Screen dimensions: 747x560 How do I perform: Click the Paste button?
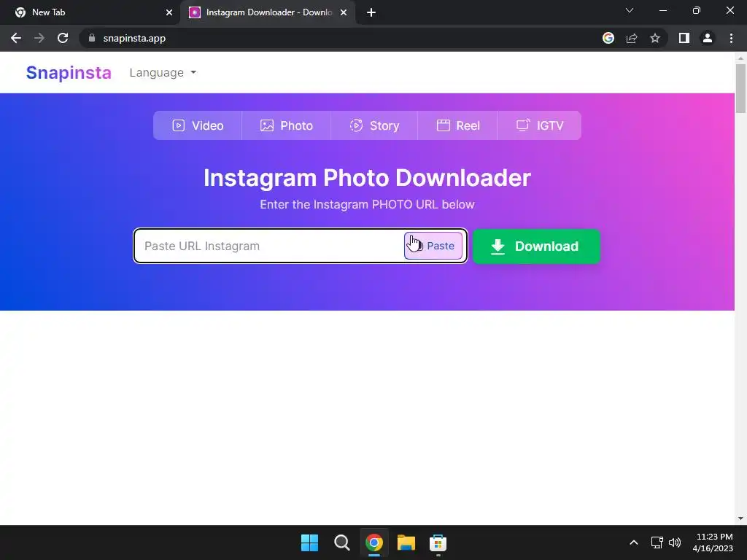tap(433, 246)
